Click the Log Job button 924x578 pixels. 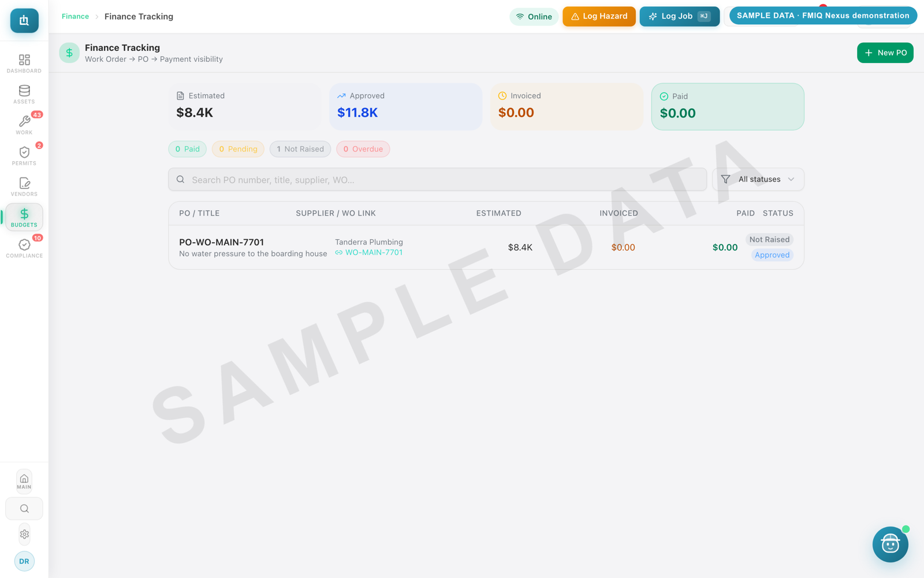pos(679,16)
